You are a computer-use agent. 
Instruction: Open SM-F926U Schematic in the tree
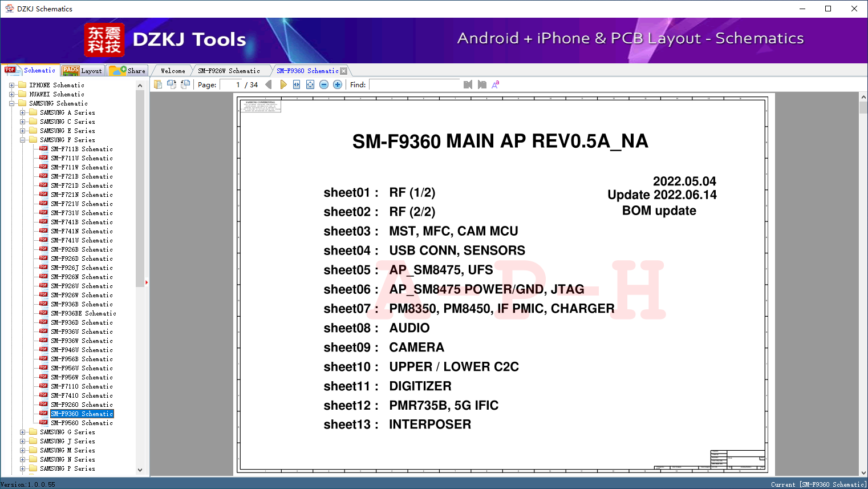coord(82,286)
